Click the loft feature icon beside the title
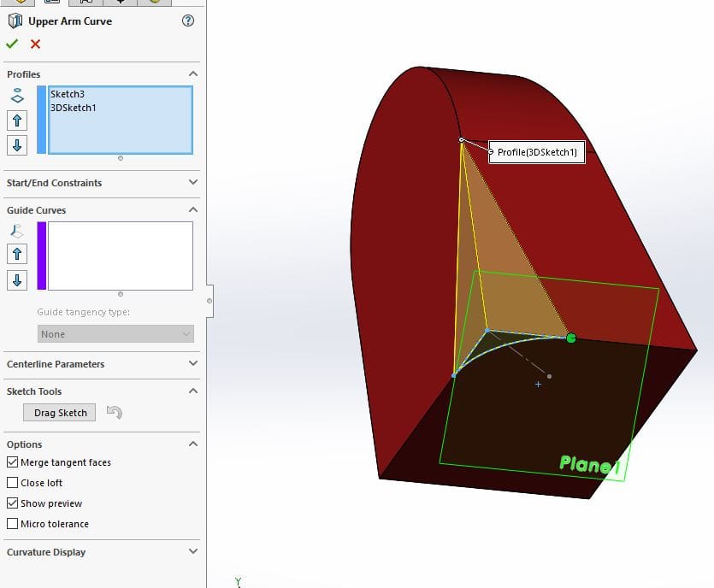 pos(15,21)
